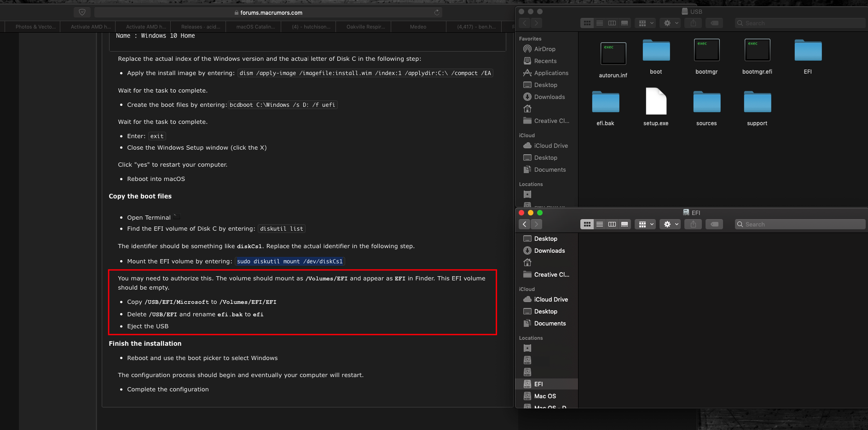Go back in the EFI Finder window
The width and height of the screenshot is (868, 430).
point(525,224)
